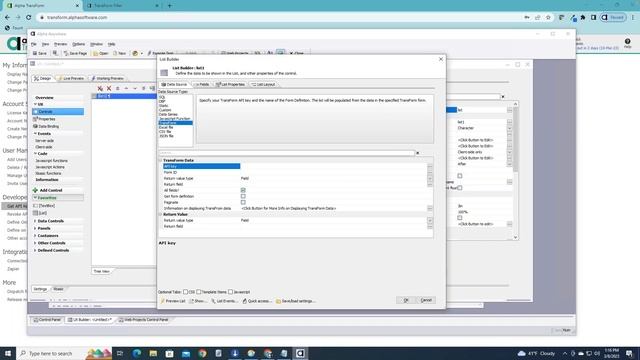Select TransForm data source type
Image resolution: width=640 pixels, height=360 pixels.
176,123
